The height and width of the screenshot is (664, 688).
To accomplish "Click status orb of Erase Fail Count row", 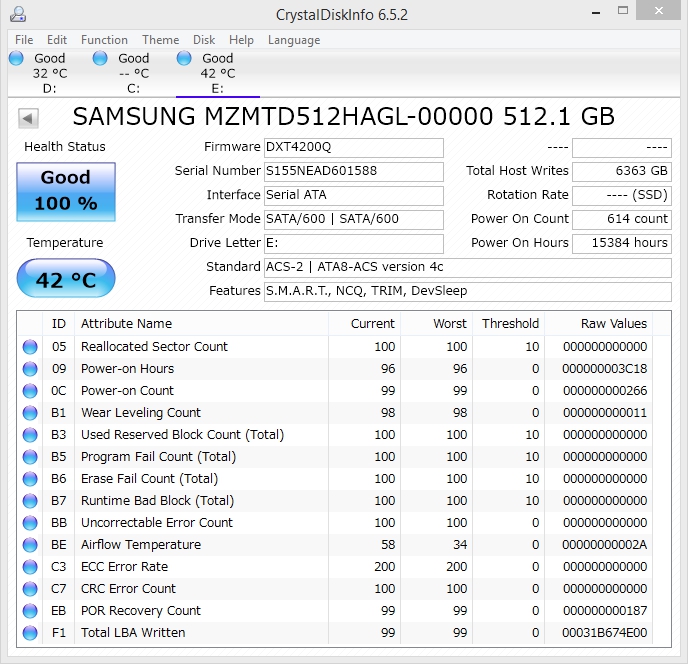I will (x=30, y=479).
